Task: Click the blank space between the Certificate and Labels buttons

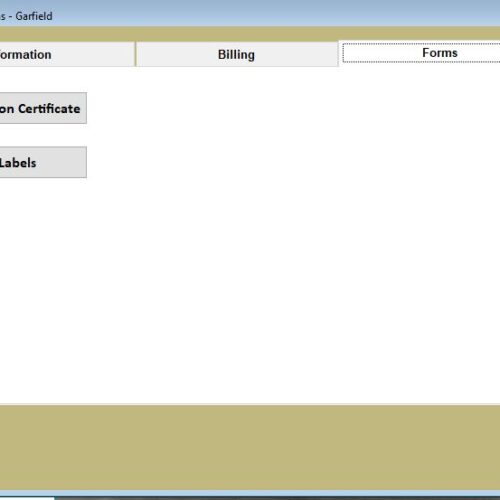Action: point(43,135)
